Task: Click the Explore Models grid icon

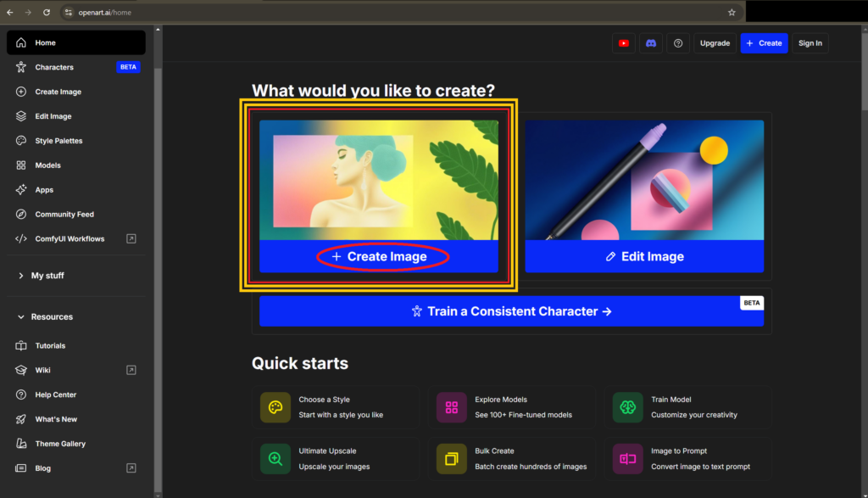Action: [x=452, y=407]
